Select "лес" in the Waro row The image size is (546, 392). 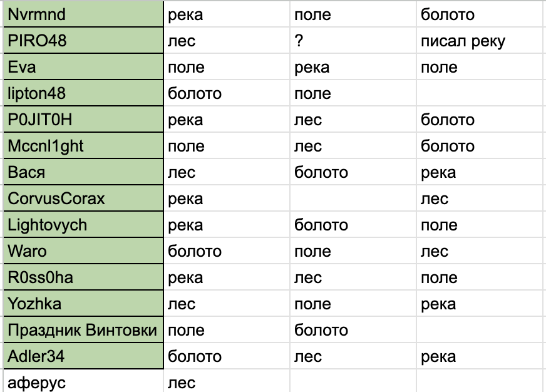click(x=481, y=251)
